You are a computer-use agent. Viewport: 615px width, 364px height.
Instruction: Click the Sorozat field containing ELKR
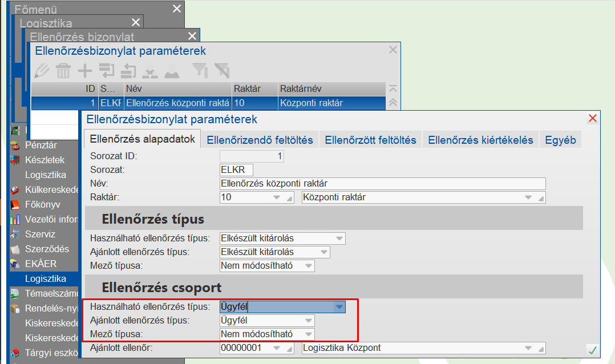point(237,170)
